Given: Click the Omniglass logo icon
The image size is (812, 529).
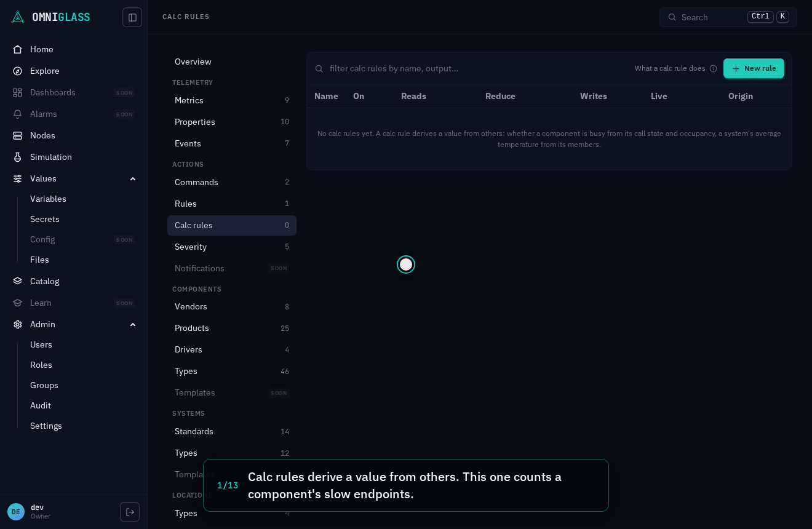Looking at the screenshot, I should point(18,17).
